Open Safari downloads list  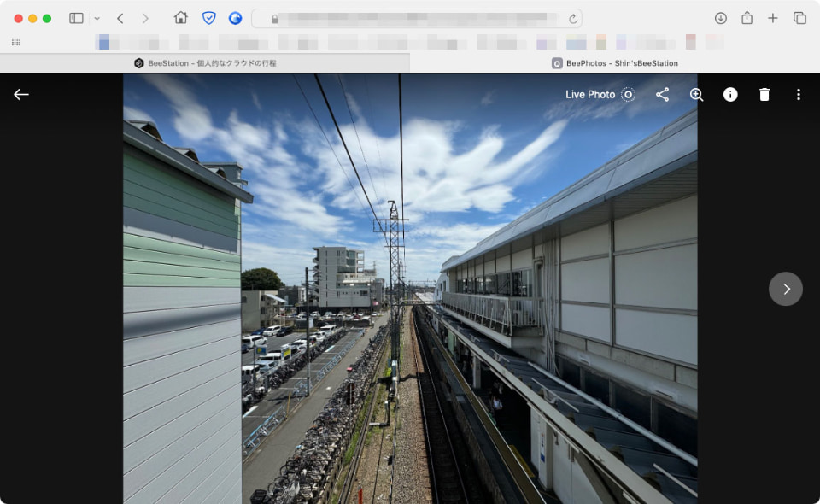click(721, 18)
